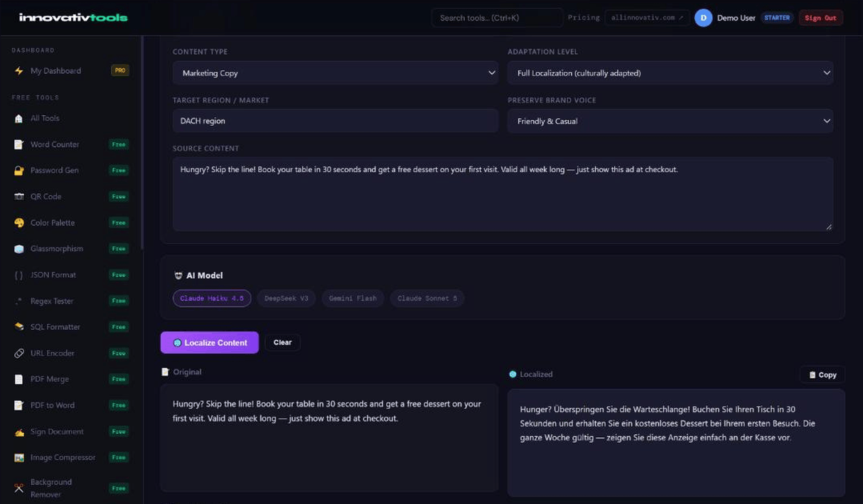Click the Image Compressor icon
This screenshot has width=863, height=504.
[x=19, y=458]
